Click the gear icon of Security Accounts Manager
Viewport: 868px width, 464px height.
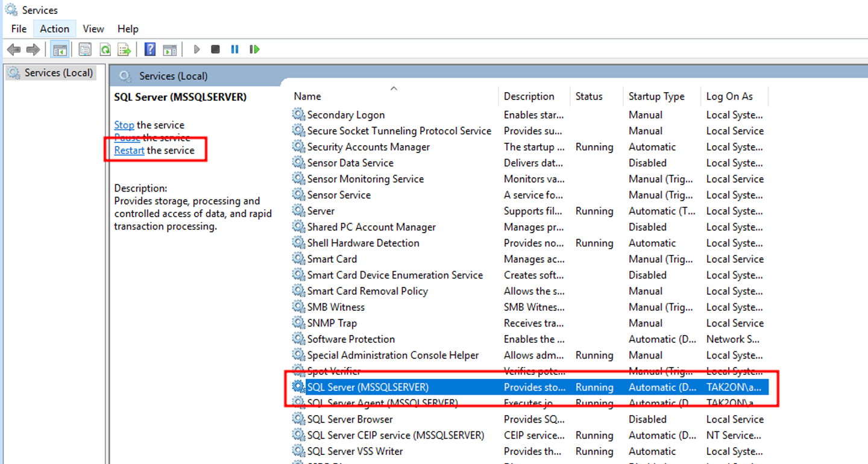click(298, 146)
